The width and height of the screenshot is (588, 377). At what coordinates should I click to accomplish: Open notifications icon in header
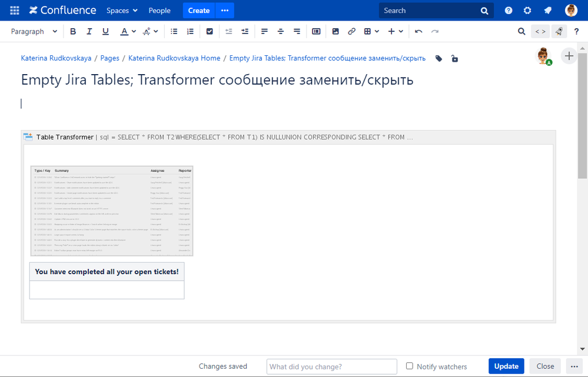click(548, 11)
